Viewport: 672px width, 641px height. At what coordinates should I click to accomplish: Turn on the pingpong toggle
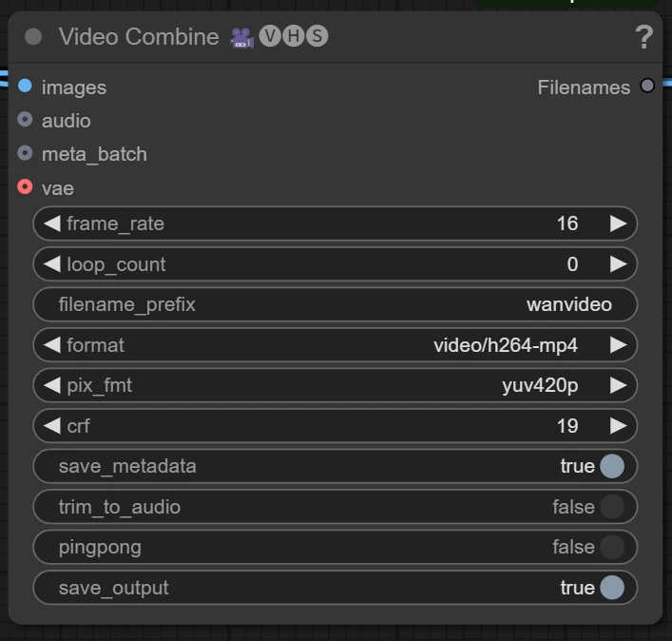click(x=612, y=547)
